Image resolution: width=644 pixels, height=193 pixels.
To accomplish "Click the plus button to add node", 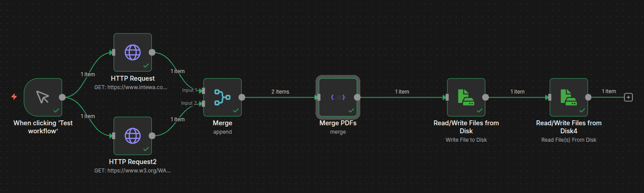I will tap(628, 97).
